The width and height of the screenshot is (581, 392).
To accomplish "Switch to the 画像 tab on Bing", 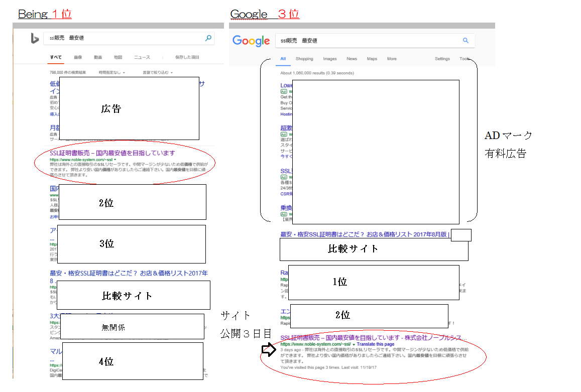I will pyautogui.click(x=78, y=57).
